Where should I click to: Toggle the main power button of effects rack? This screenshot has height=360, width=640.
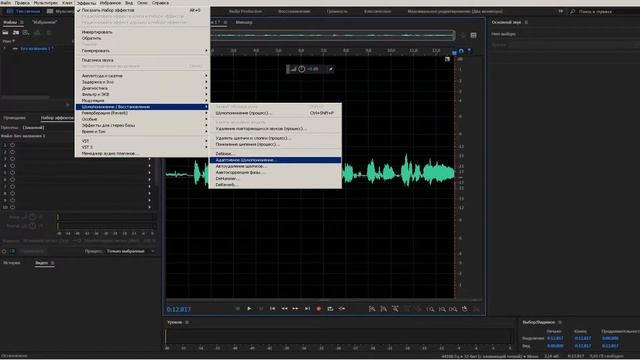tap(4, 251)
